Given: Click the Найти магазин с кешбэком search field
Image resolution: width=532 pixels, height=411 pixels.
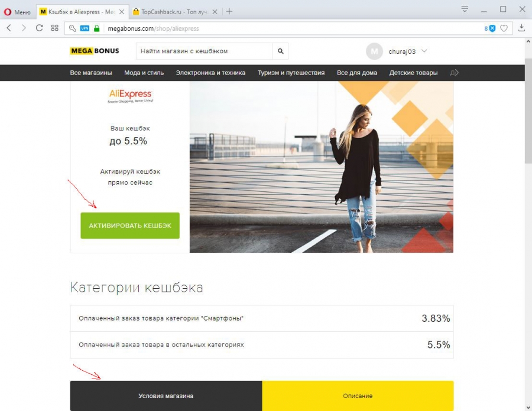Looking at the screenshot, I should point(205,51).
